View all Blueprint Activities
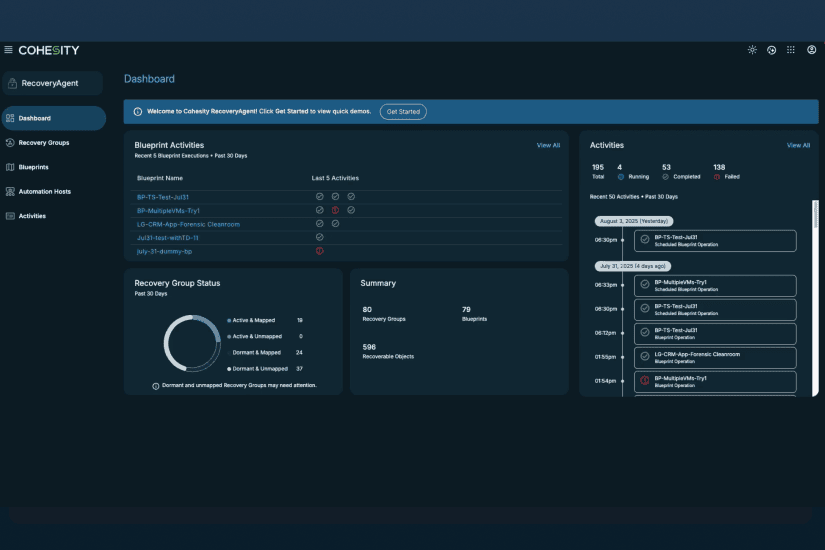This screenshot has width=825, height=550. (548, 145)
